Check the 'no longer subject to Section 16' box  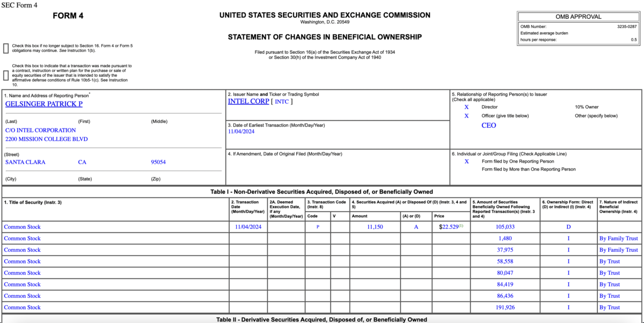[x=6, y=48]
